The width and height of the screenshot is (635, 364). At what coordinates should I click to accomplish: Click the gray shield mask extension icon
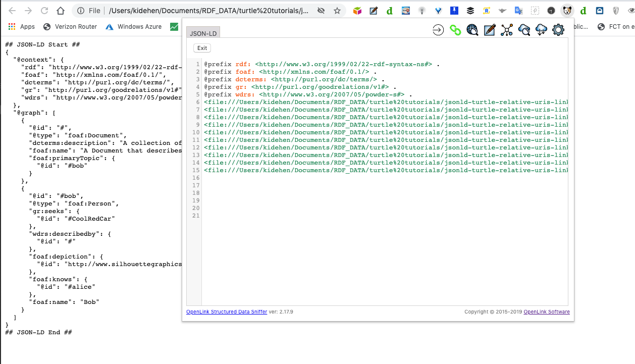click(x=616, y=11)
